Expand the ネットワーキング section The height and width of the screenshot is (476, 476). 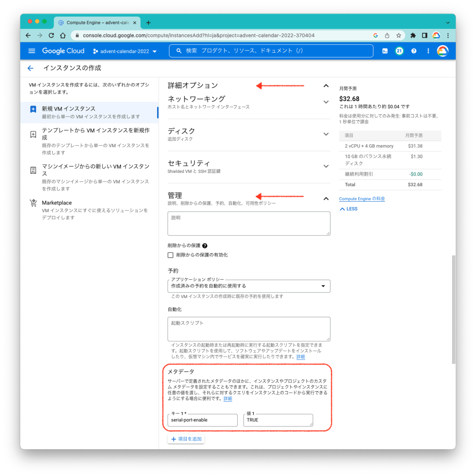point(326,102)
